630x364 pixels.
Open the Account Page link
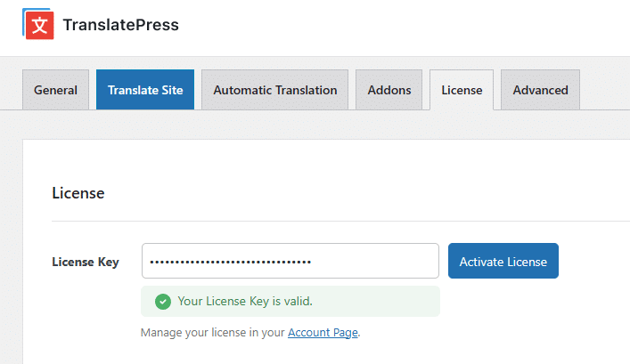323,333
